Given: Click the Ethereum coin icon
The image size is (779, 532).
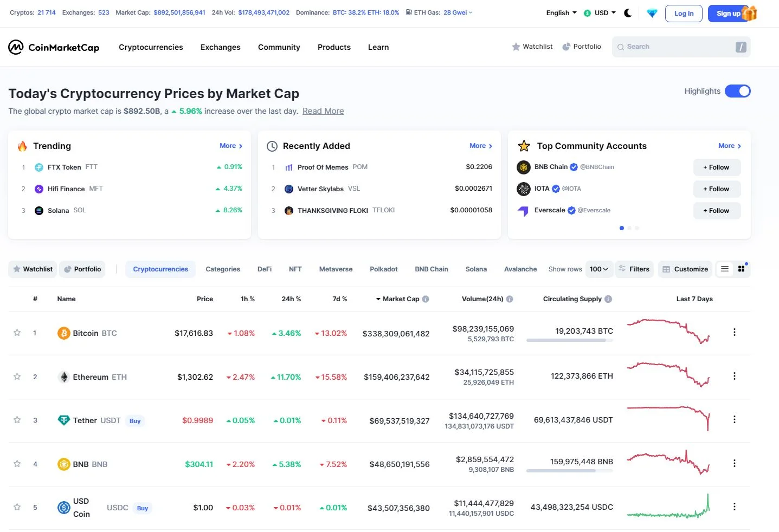Looking at the screenshot, I should (64, 377).
